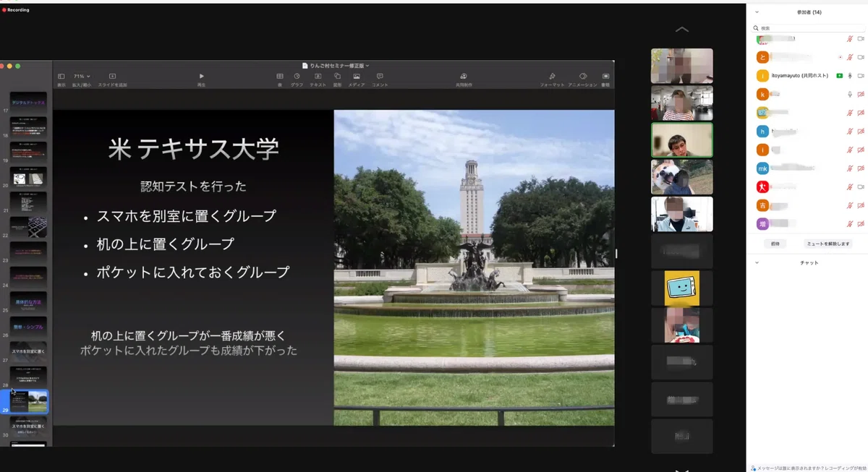Click the text 認知テストを行った
The image size is (868, 472).
click(x=193, y=186)
